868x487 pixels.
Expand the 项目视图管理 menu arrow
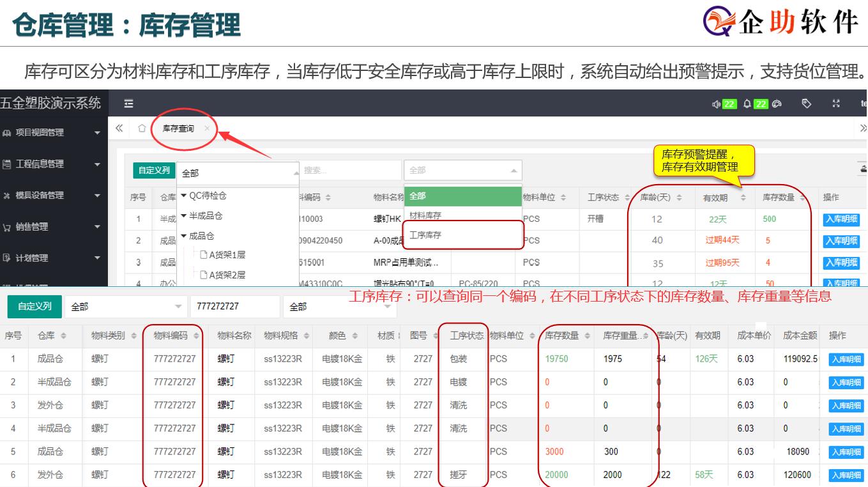coord(97,133)
